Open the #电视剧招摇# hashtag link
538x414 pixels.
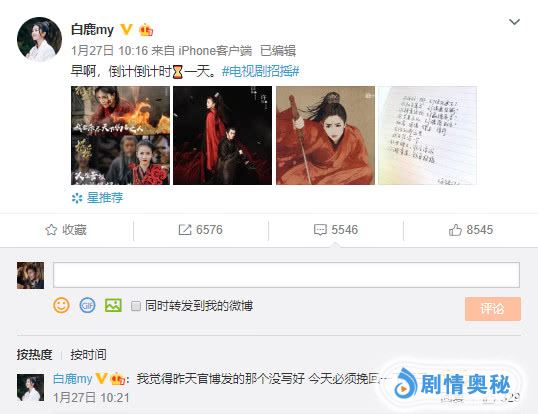tap(261, 71)
